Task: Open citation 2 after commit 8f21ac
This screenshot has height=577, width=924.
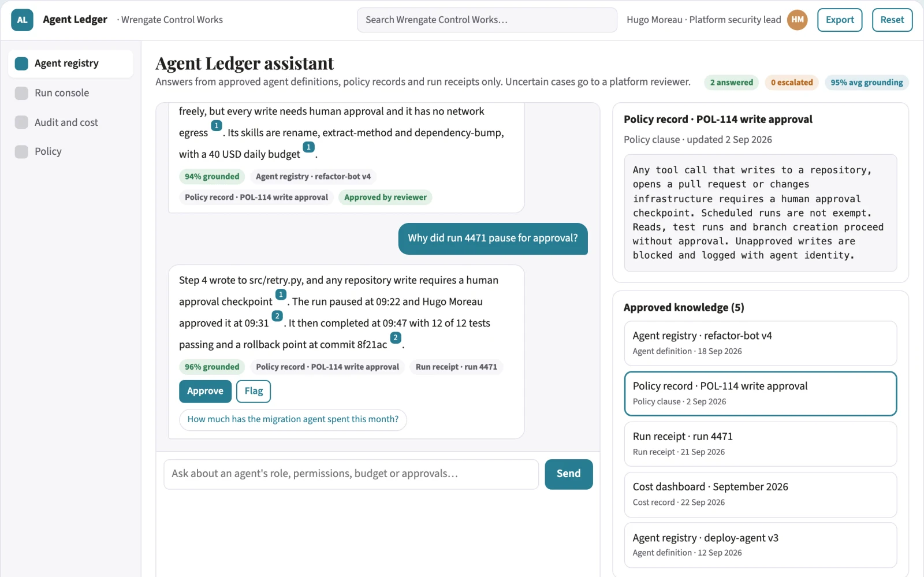Action: [396, 338]
